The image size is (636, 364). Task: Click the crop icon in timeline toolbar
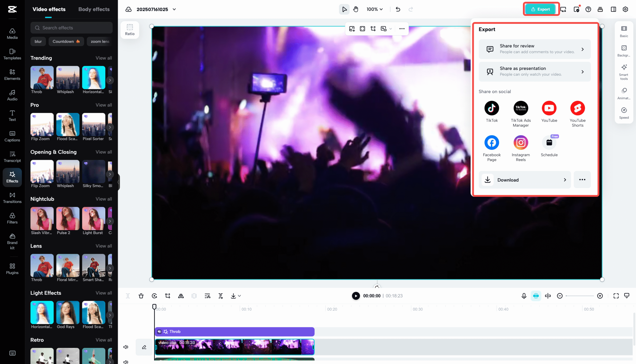coord(168,296)
